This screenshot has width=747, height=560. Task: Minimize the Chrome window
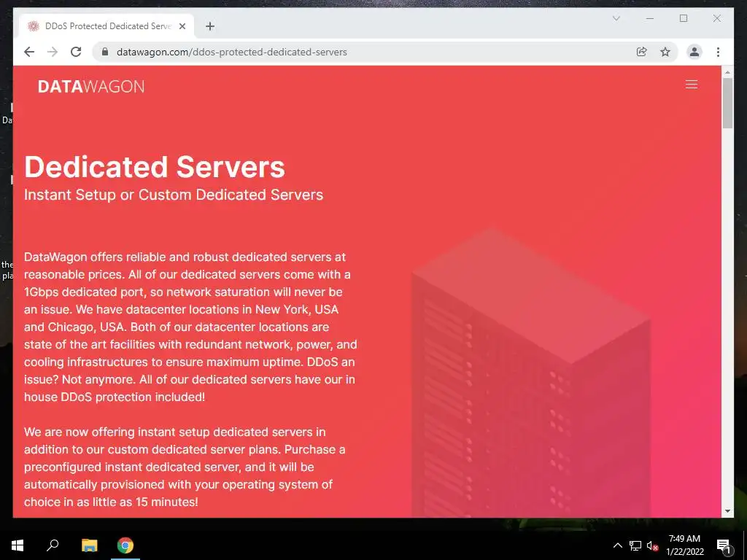[650, 18]
